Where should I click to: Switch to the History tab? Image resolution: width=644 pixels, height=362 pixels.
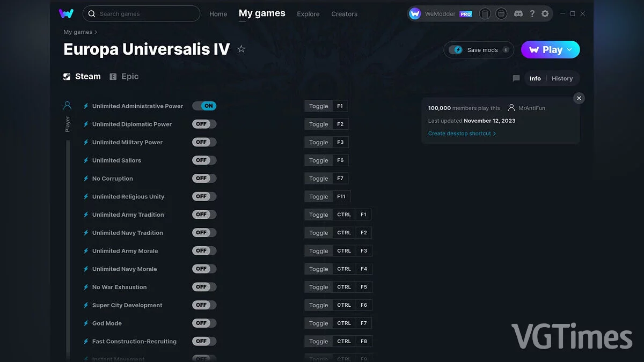coord(562,78)
